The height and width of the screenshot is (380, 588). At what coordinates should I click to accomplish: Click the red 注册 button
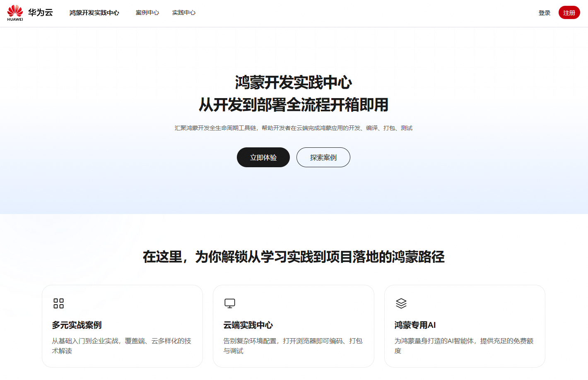pos(569,12)
